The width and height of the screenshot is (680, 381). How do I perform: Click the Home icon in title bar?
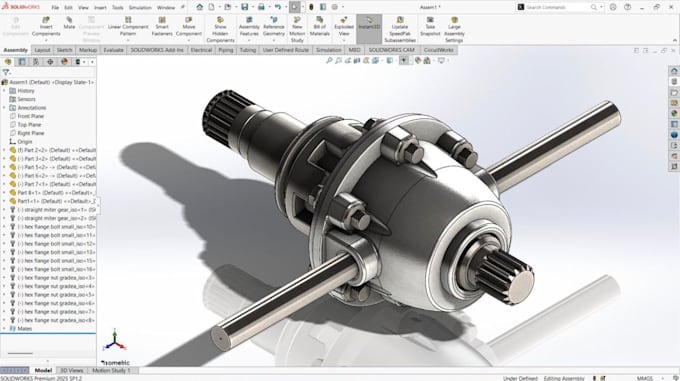199,7
